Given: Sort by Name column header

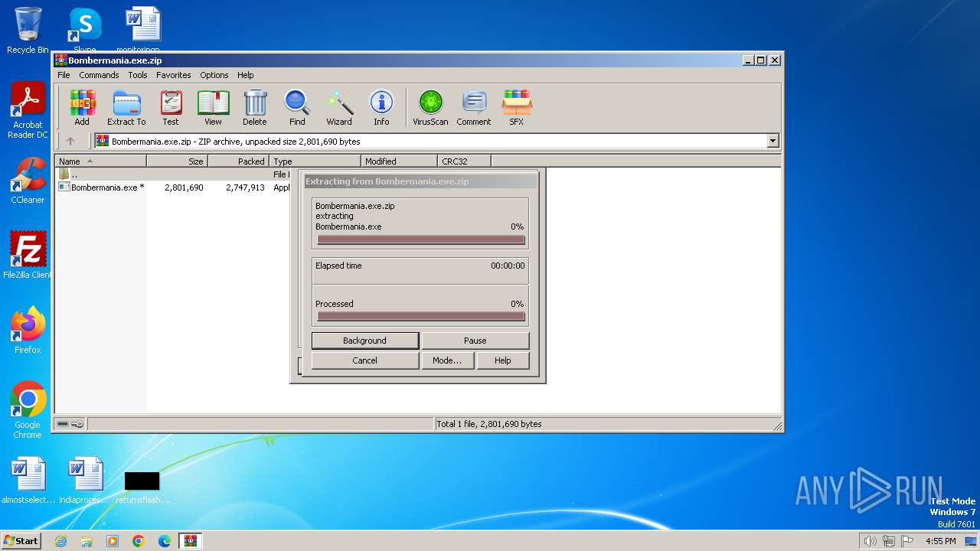Looking at the screenshot, I should pos(101,161).
